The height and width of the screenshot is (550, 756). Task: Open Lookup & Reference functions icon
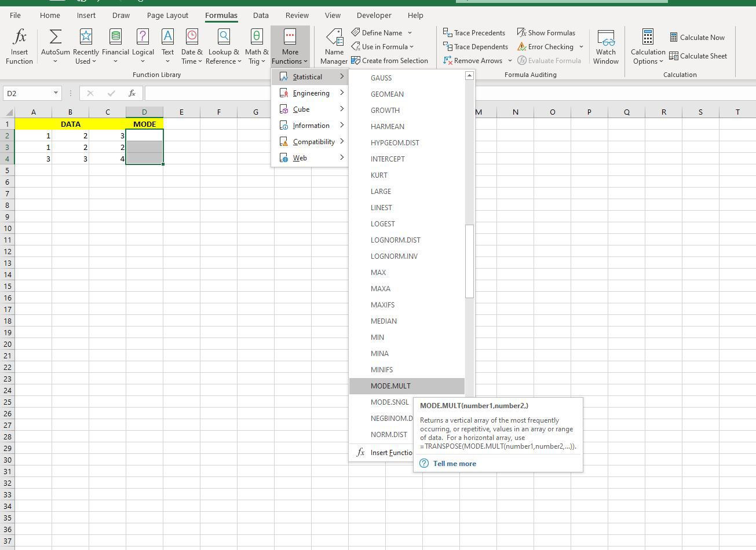(224, 37)
